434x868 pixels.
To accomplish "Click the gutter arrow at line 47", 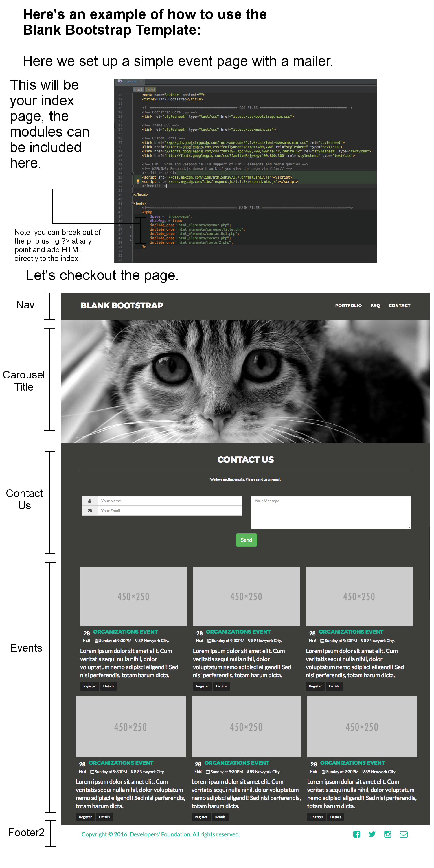I will click(x=131, y=227).
